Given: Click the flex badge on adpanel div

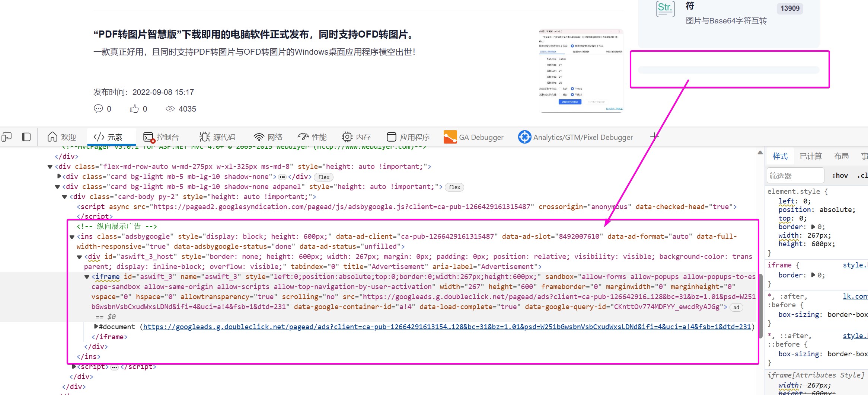Looking at the screenshot, I should coord(454,187).
